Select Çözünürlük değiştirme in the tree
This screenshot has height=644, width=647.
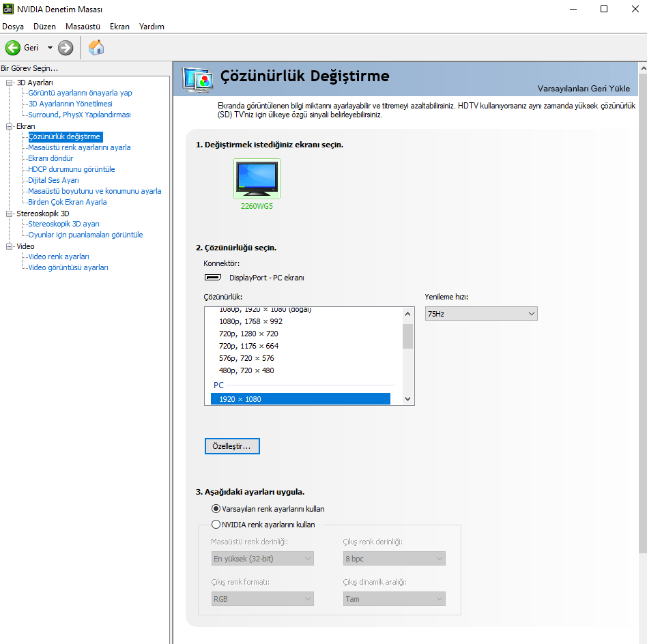(64, 136)
